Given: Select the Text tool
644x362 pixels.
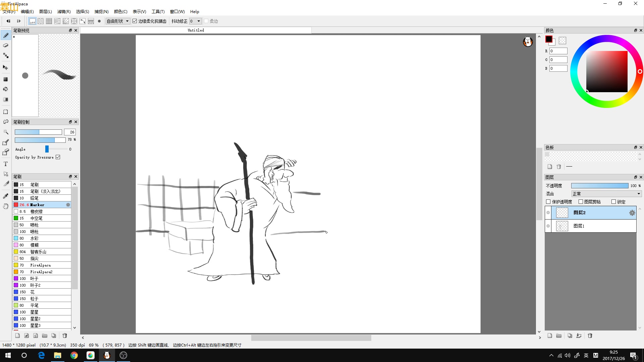Looking at the screenshot, I should click(x=6, y=164).
